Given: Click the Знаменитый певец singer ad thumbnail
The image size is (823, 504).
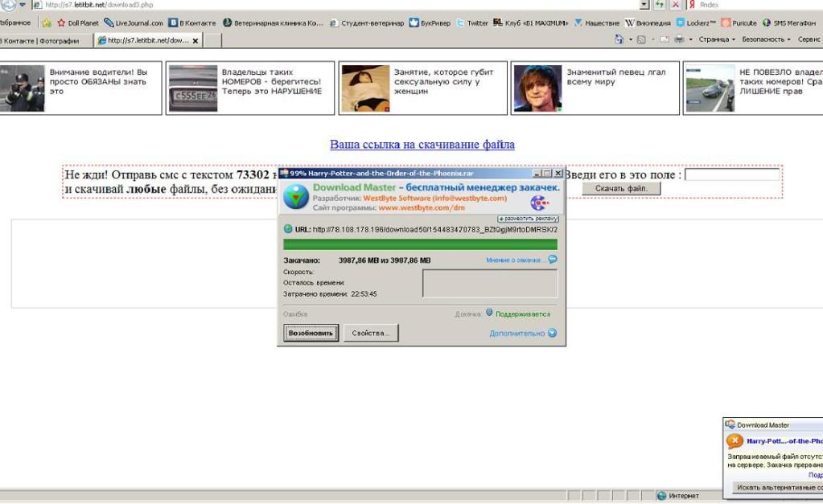Looking at the screenshot, I should coord(537,88).
